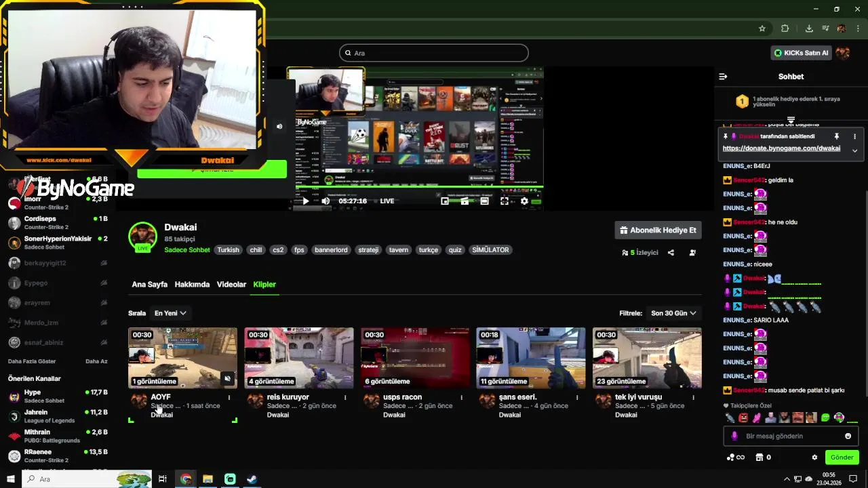Open the channel shop icon in chat
The image size is (868, 488).
click(760, 457)
